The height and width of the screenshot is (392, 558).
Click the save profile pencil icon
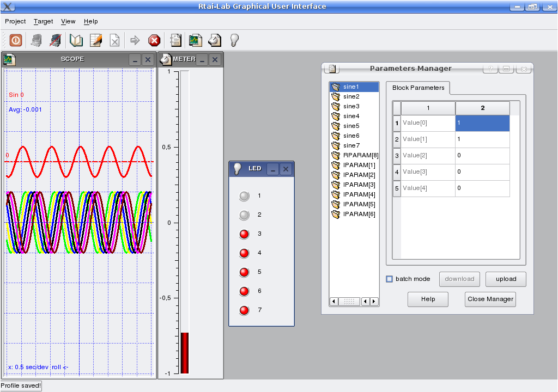pos(95,40)
